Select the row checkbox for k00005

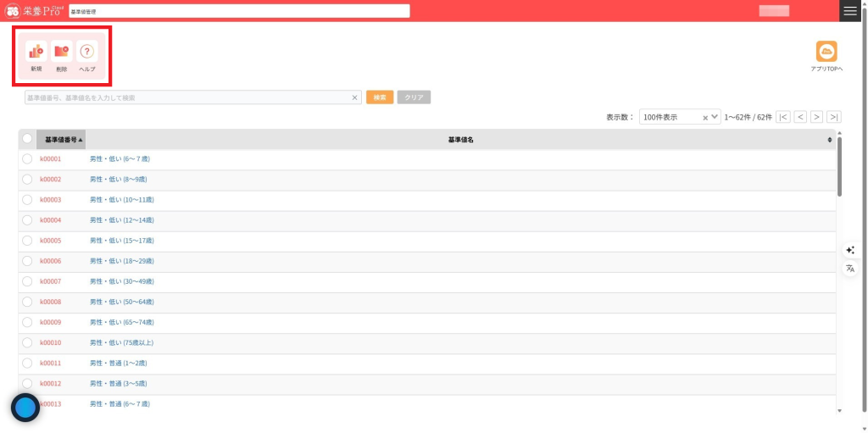tap(27, 241)
